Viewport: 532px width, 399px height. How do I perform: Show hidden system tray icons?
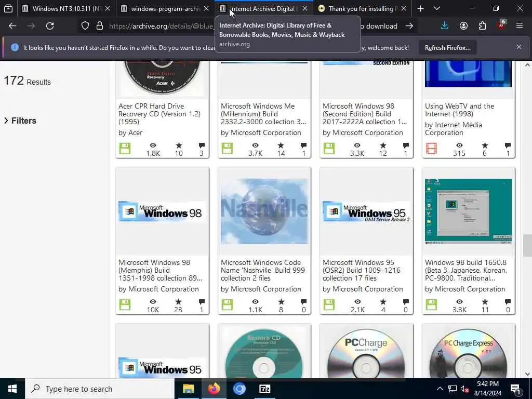pyautogui.click(x=440, y=389)
